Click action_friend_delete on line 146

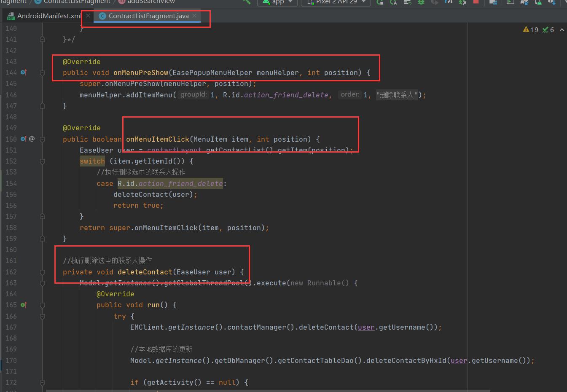[286, 95]
